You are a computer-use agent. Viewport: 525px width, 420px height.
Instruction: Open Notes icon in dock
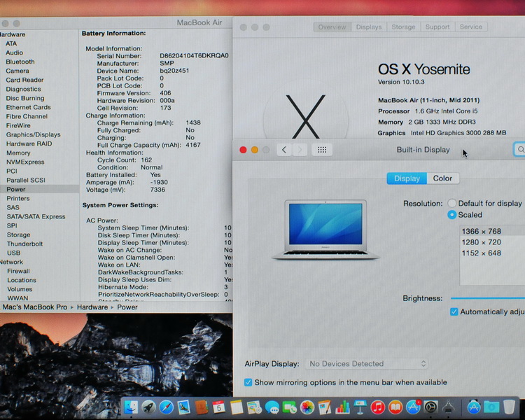click(x=237, y=407)
